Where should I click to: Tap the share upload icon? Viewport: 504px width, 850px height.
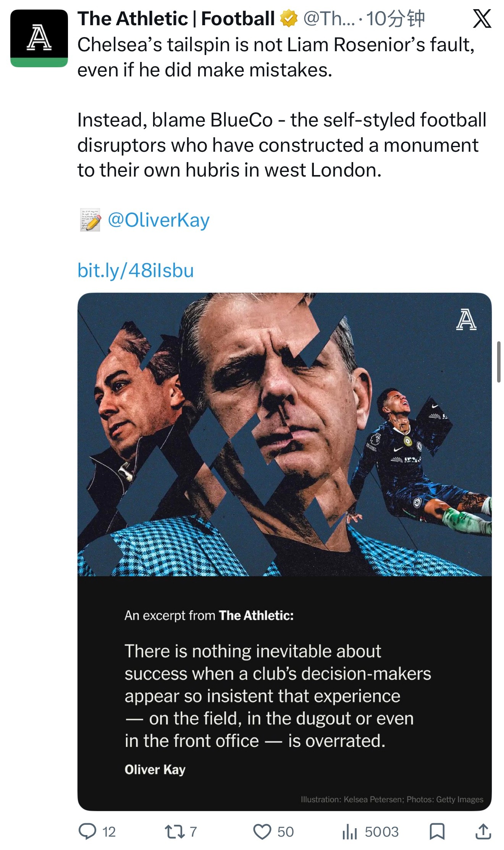pyautogui.click(x=483, y=831)
